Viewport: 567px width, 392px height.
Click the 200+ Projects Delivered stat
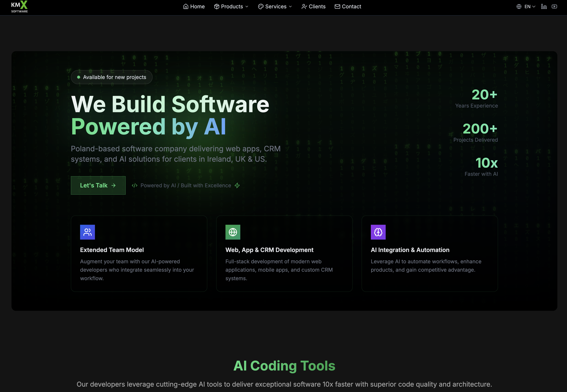[475, 133]
